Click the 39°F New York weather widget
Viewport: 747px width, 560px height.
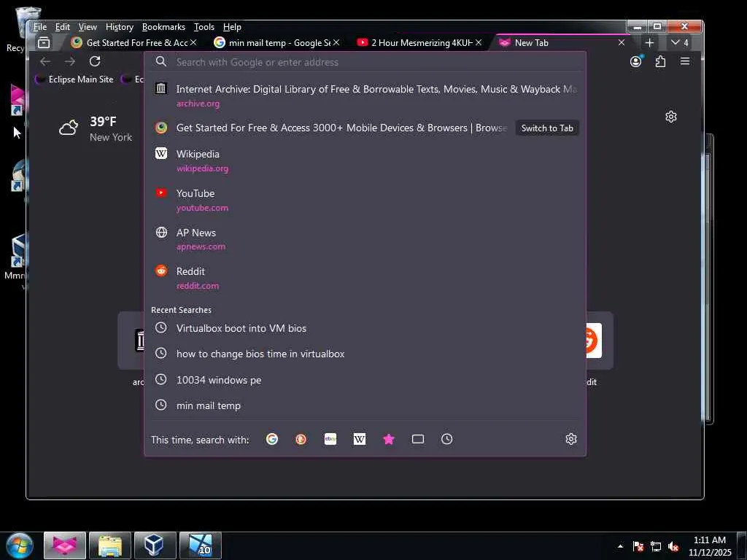click(96, 128)
